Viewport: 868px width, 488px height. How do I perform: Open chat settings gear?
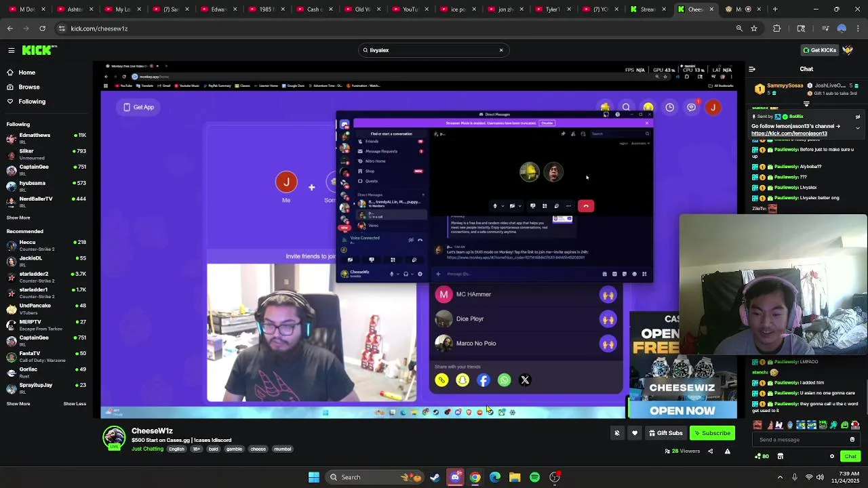(x=832, y=456)
